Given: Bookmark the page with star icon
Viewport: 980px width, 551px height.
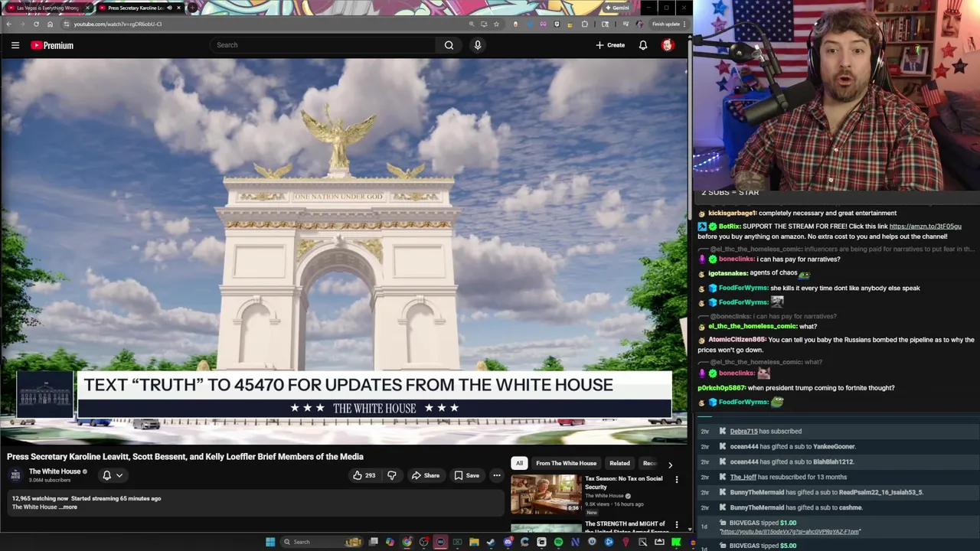Looking at the screenshot, I should click(496, 24).
